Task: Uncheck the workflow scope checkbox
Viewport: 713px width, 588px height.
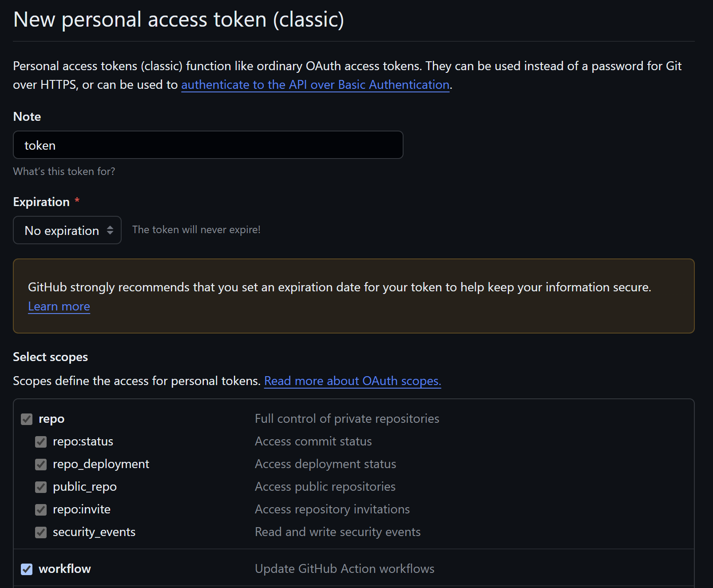Action: [x=27, y=569]
